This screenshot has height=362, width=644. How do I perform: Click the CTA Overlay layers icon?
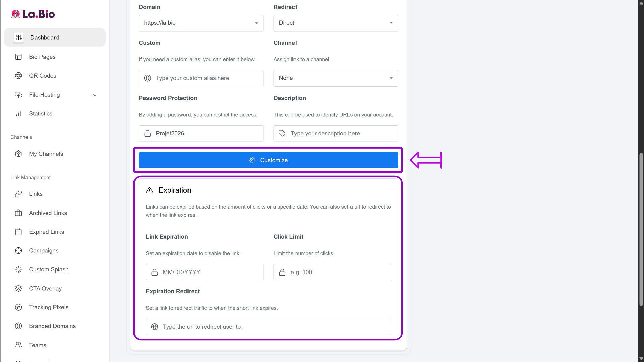point(18,289)
